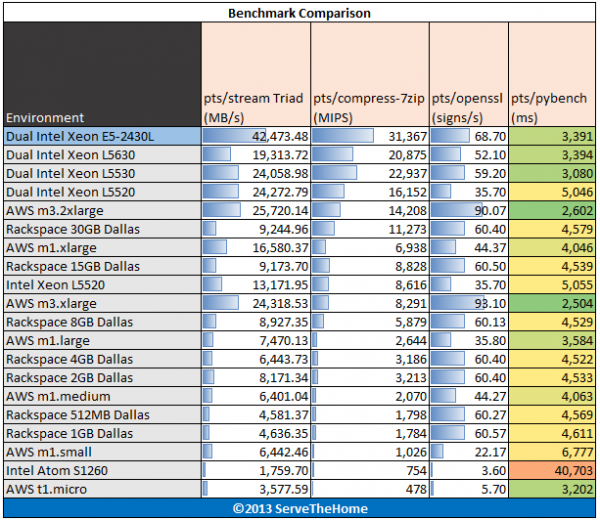
Task: Click the AWS m1.xlarge row label
Action: (103, 248)
